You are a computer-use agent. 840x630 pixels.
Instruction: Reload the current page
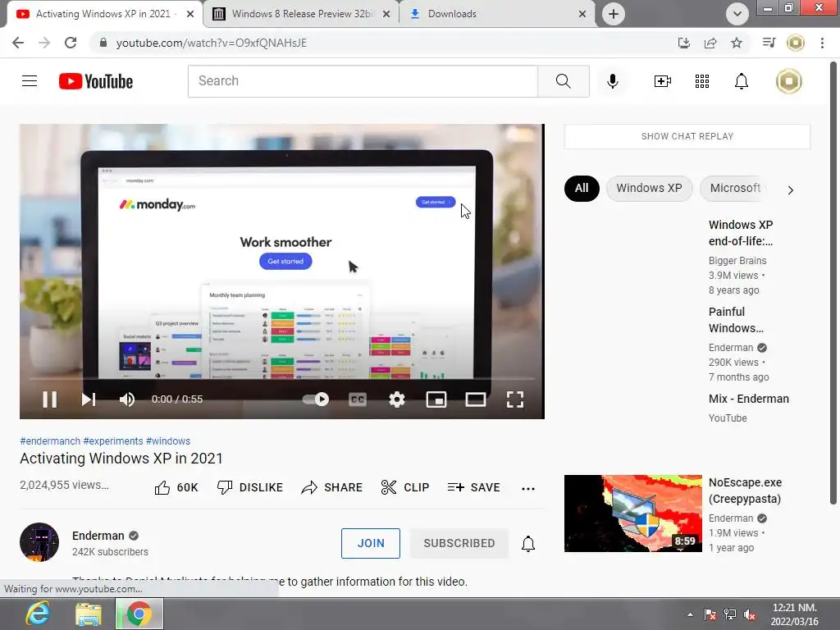click(x=71, y=43)
